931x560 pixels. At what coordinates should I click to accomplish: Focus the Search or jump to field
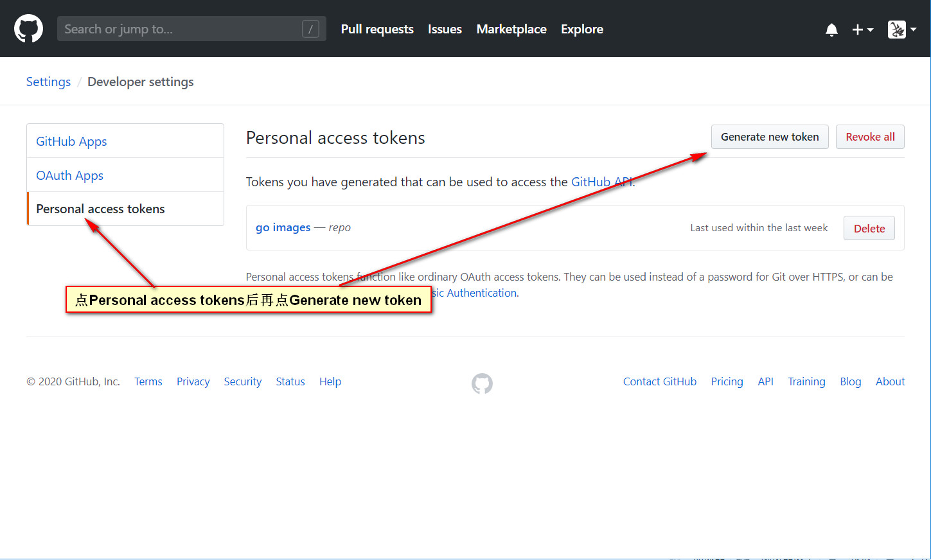(191, 29)
